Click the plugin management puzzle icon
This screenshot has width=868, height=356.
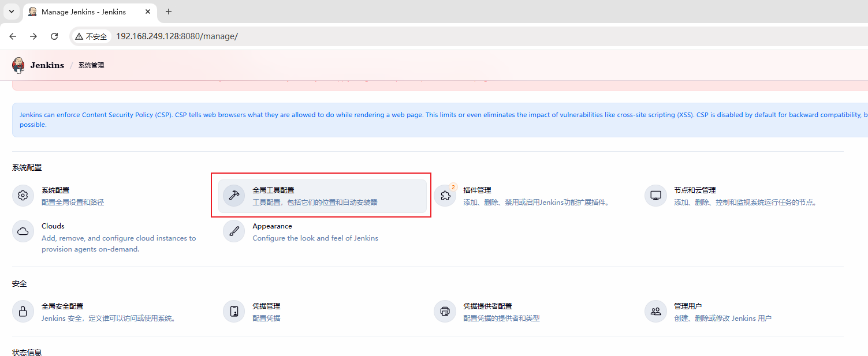click(445, 196)
